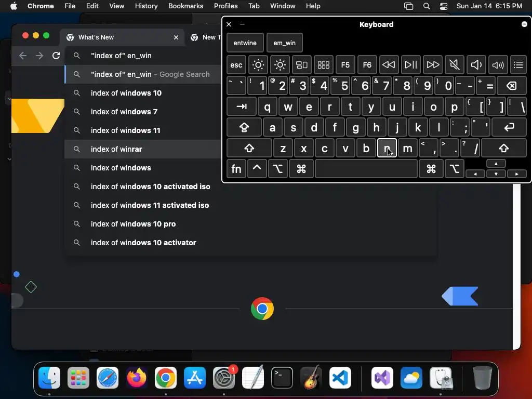Toggle the left option key

click(278, 169)
